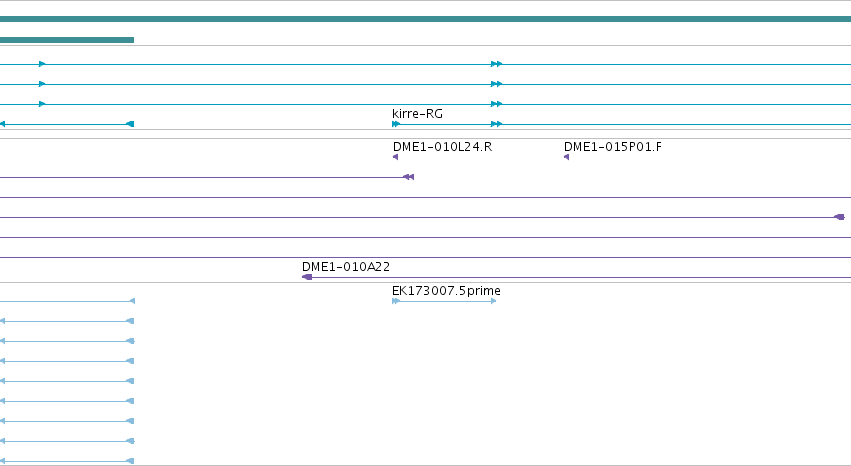Click small purple arrow under DME1-015P01.F
This screenshot has width=851, height=466.
(x=567, y=157)
